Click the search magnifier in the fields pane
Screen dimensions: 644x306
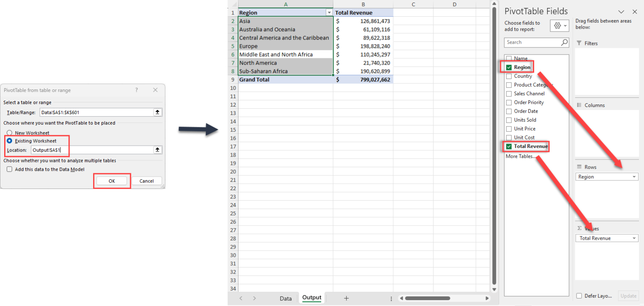(564, 42)
